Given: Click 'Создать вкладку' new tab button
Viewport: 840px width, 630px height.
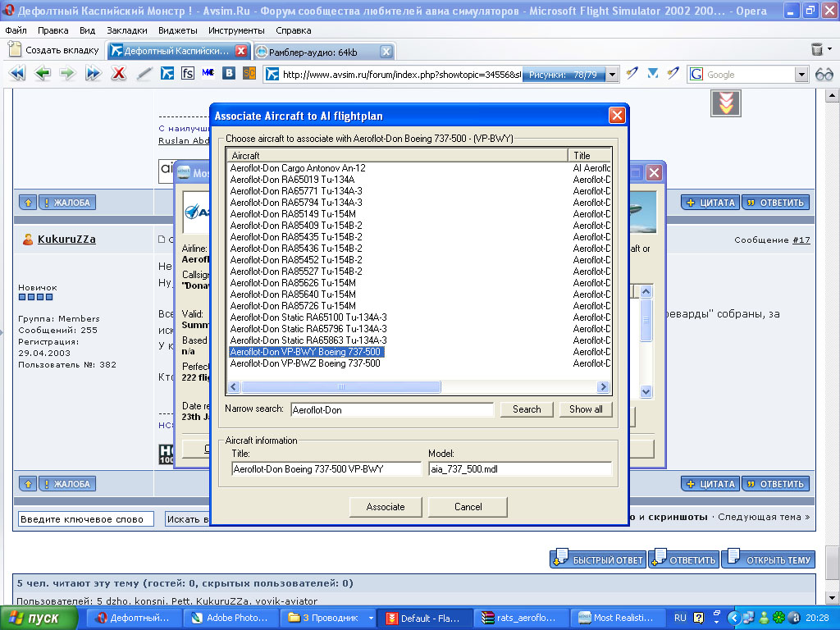Looking at the screenshot, I should (x=54, y=50).
